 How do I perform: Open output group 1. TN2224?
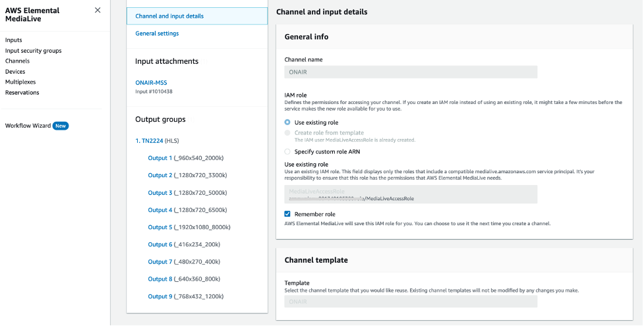[149, 141]
